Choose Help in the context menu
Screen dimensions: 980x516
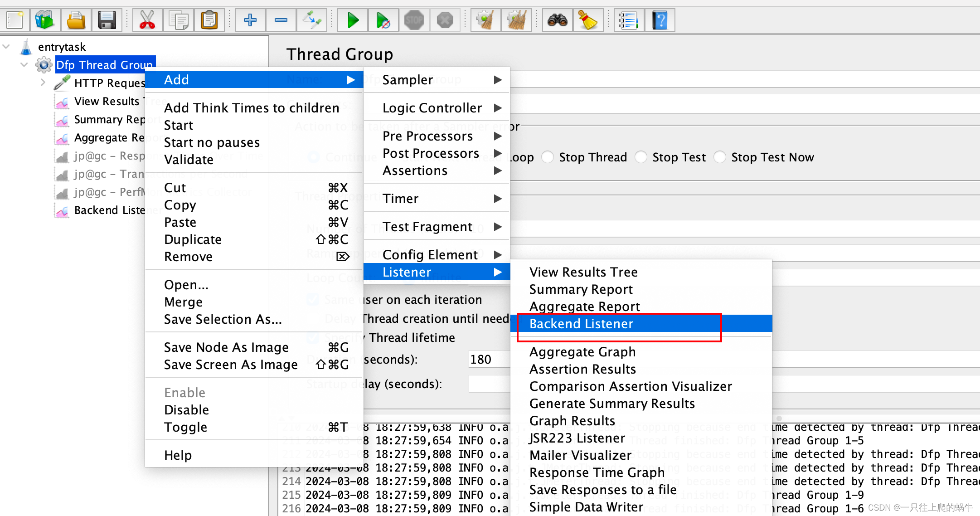click(x=254, y=455)
